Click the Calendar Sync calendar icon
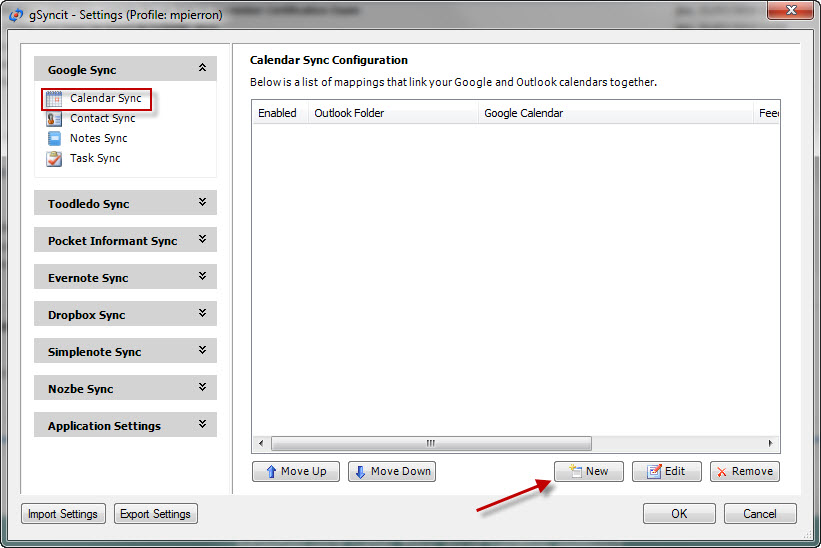 point(53,99)
